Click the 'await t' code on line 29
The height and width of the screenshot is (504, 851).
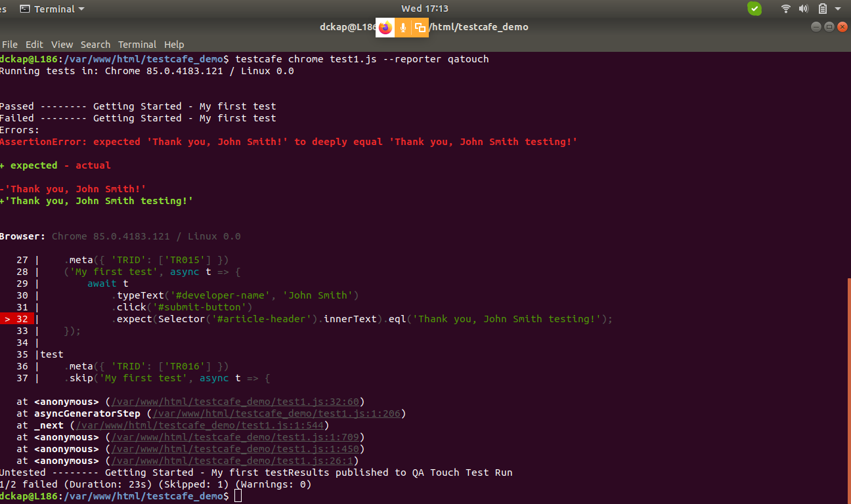(108, 283)
